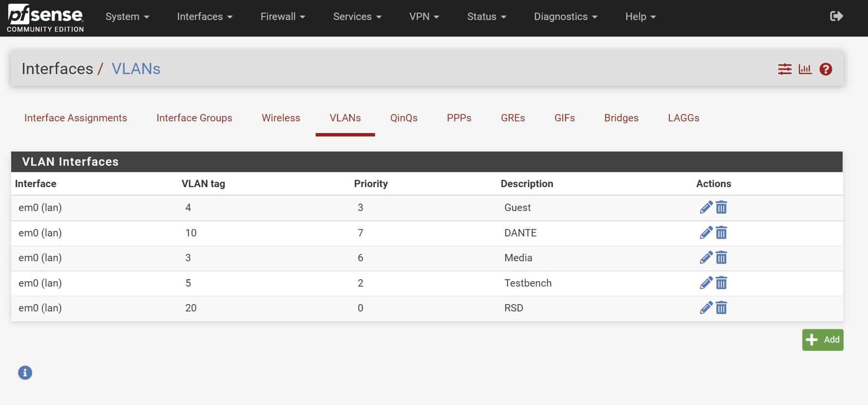The image size is (868, 405).
Task: Click the Priority column header
Action: [371, 184]
